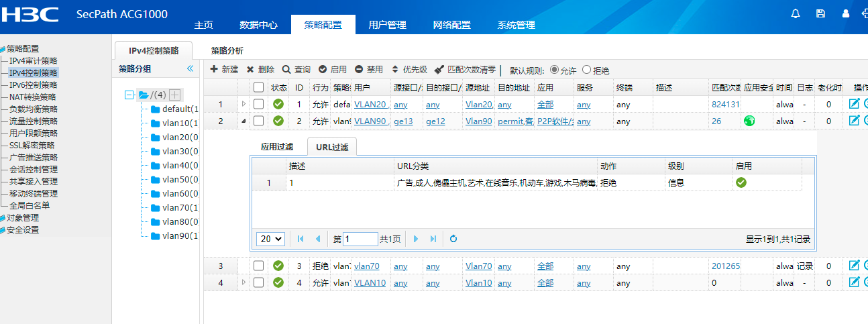Viewport: 868px width, 324px height.
Task: Open the 824131 match count link
Action: click(726, 104)
